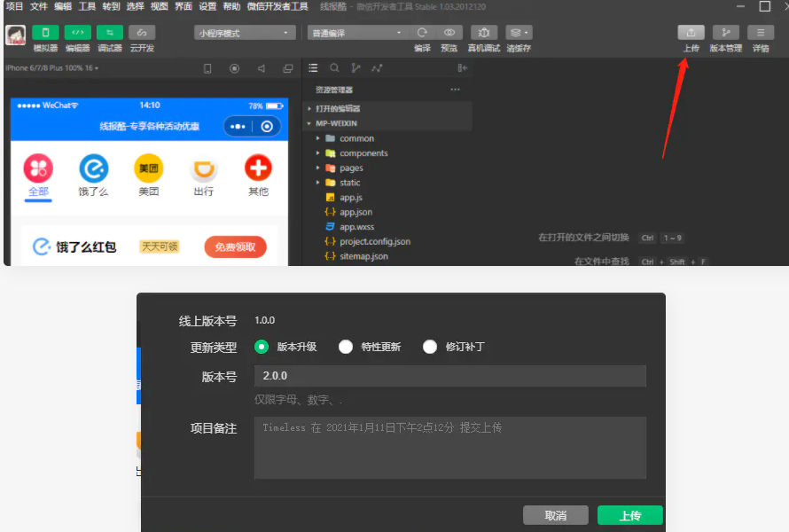Click the upload icon in toolbar
This screenshot has height=532, width=789.
(691, 33)
